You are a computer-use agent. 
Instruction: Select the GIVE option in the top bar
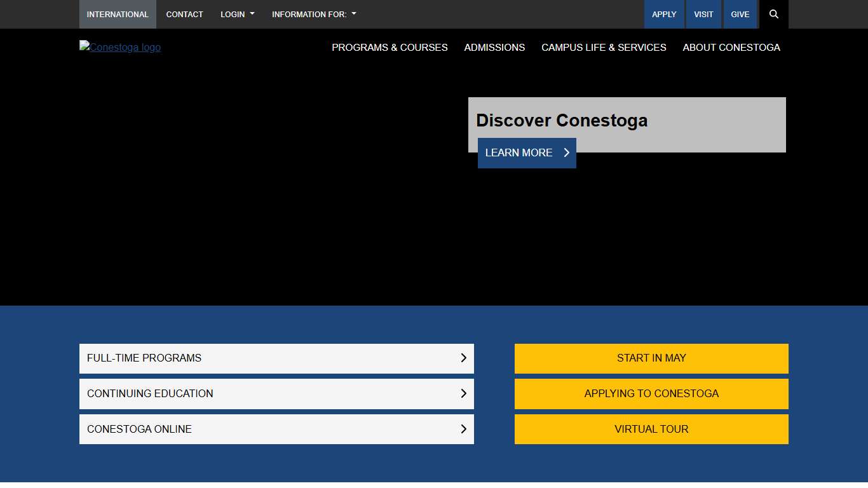740,14
